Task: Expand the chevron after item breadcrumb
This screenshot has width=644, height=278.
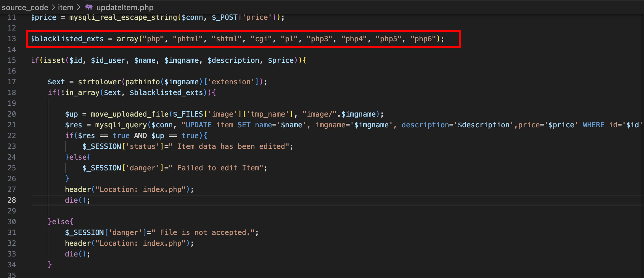Action: point(79,7)
